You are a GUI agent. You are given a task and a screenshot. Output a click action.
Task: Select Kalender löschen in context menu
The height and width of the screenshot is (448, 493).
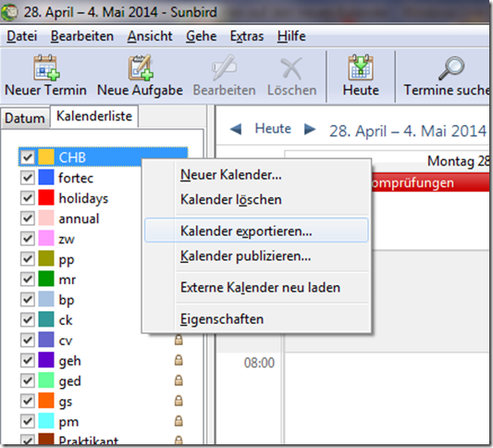[x=256, y=199]
